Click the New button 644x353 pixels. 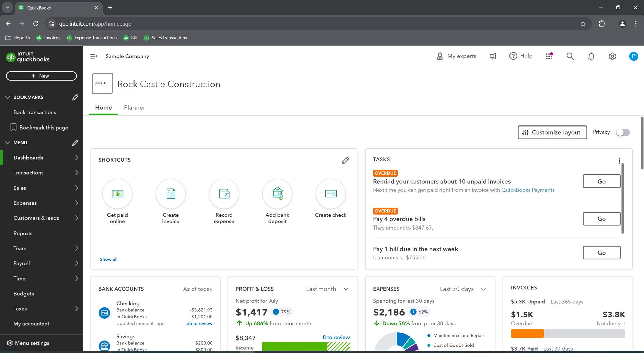41,76
